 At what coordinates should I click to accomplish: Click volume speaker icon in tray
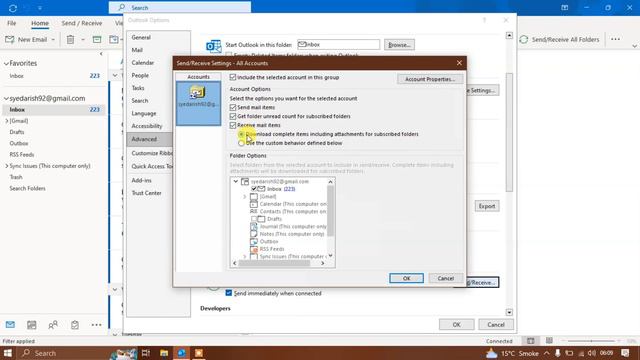click(x=592, y=353)
